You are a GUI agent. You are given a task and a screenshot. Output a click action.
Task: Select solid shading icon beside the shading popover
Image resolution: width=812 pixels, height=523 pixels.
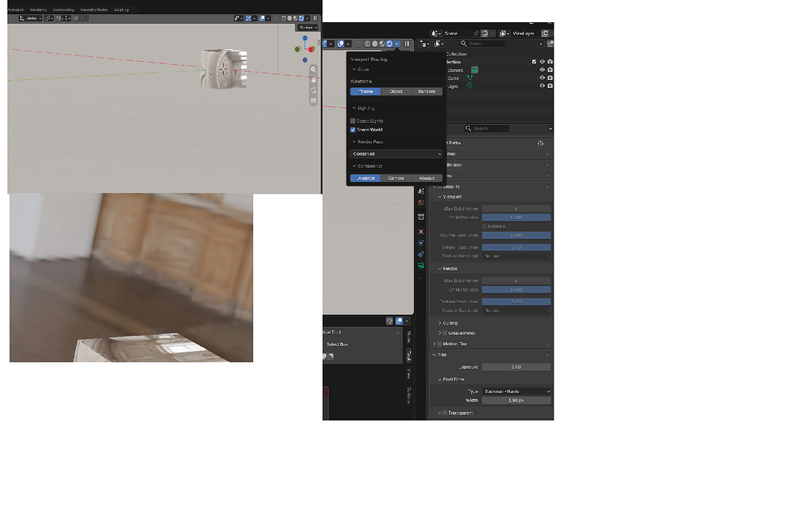tap(374, 44)
